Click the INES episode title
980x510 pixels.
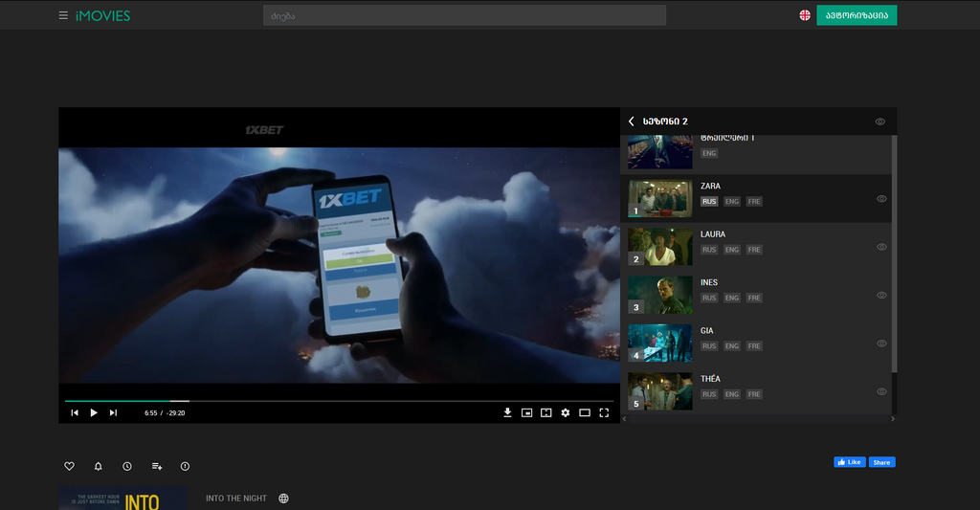click(x=709, y=282)
